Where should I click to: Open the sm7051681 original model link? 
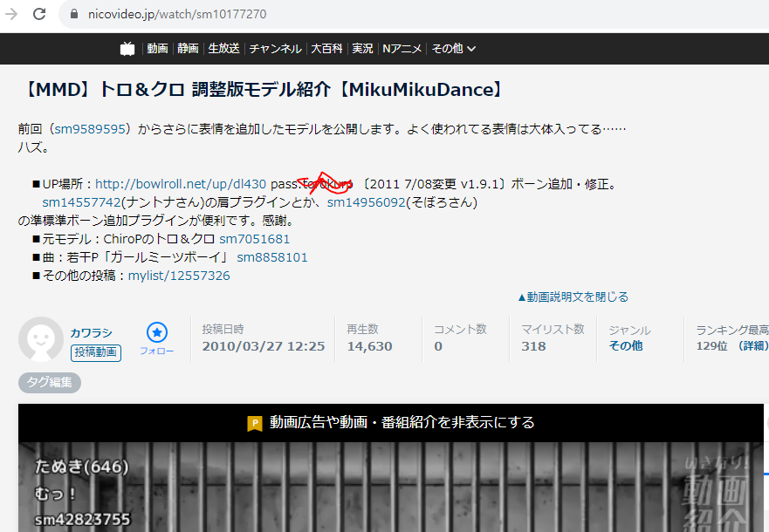tap(255, 239)
